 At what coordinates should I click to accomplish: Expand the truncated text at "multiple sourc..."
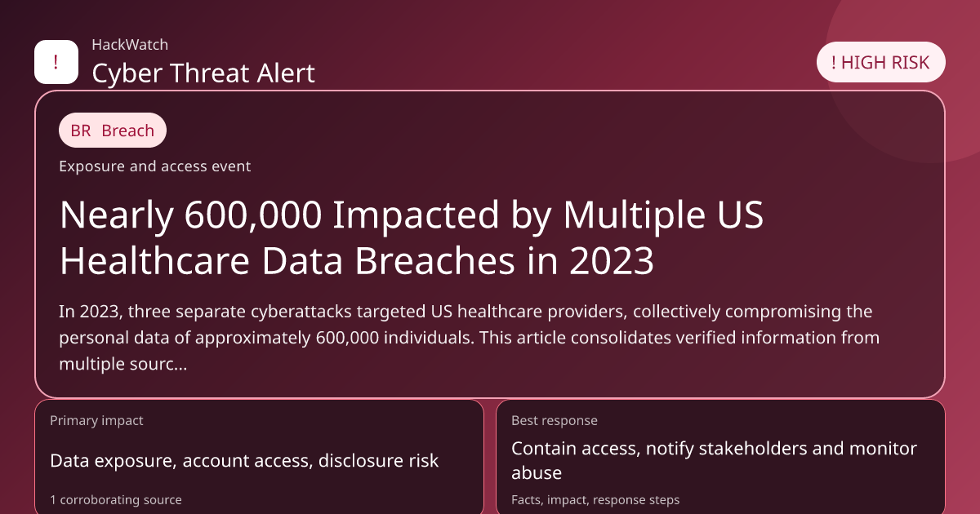coord(123,364)
